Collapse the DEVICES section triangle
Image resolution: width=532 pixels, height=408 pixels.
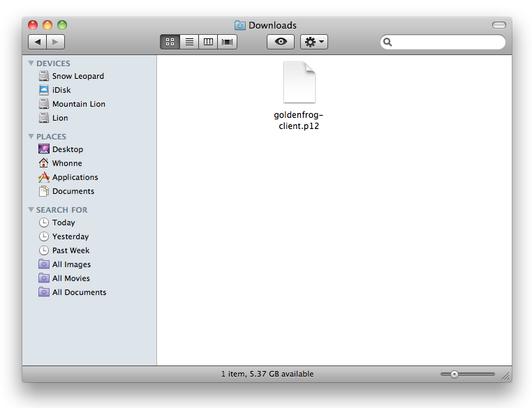pos(31,63)
